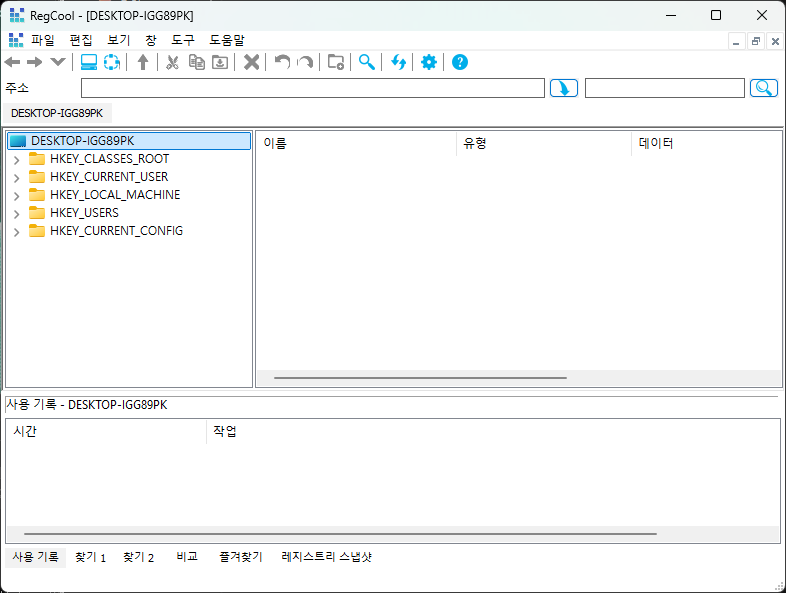Open the 창 menu

(151, 40)
